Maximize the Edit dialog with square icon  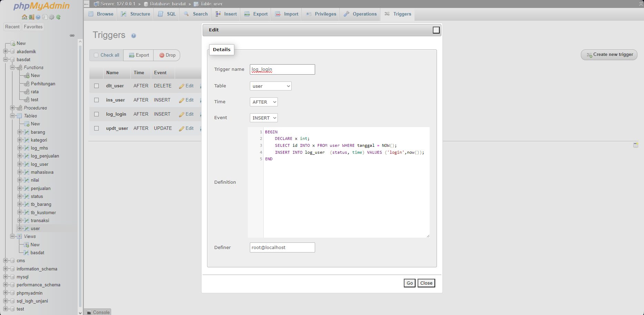click(436, 30)
